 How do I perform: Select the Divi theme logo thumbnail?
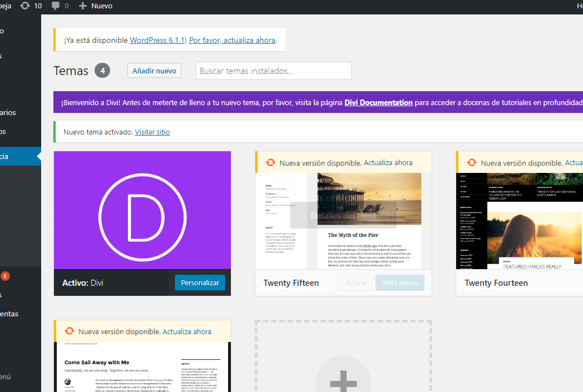(142, 210)
